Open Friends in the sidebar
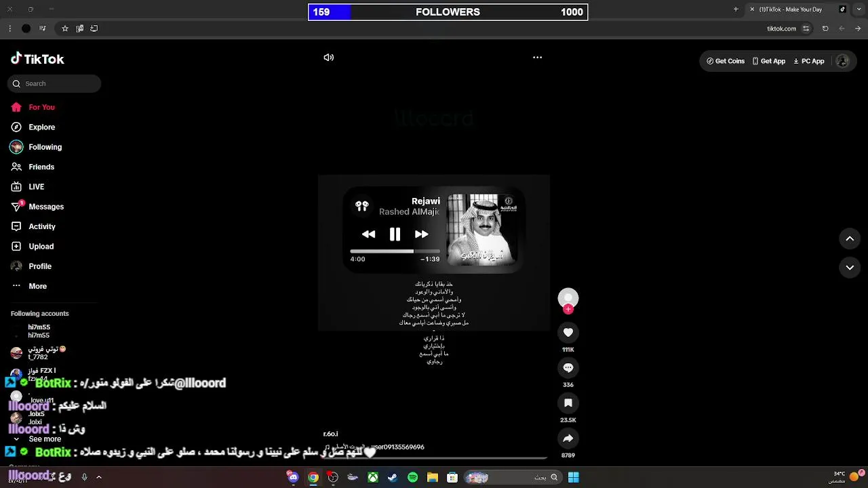 (x=41, y=167)
